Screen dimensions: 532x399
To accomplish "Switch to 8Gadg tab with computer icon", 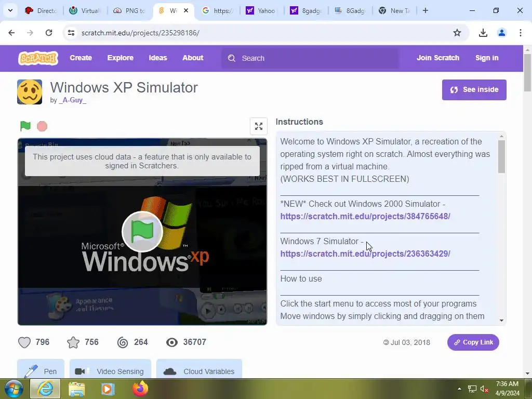I will point(350,10).
